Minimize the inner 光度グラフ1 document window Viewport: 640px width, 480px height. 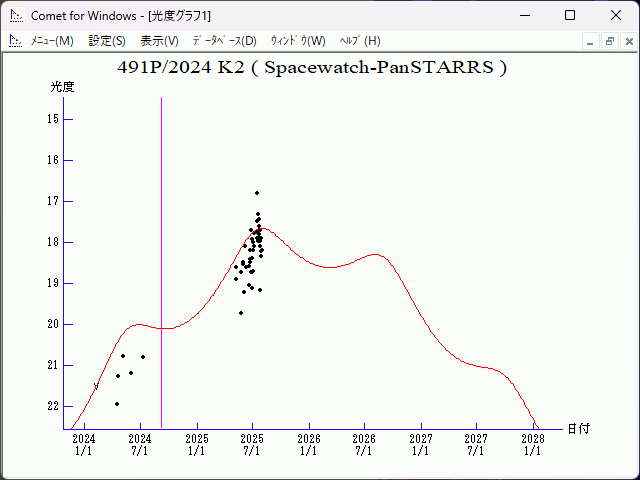click(x=590, y=42)
